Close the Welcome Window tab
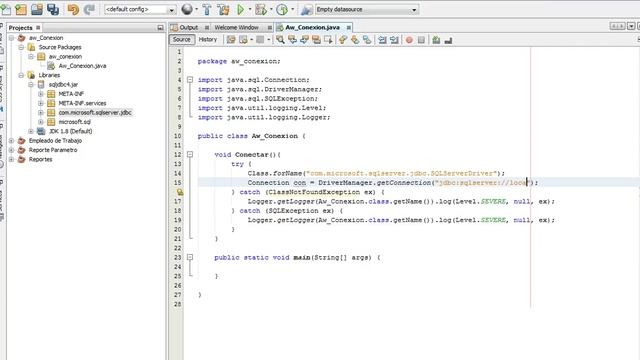This screenshot has width=640, height=360. [270, 27]
